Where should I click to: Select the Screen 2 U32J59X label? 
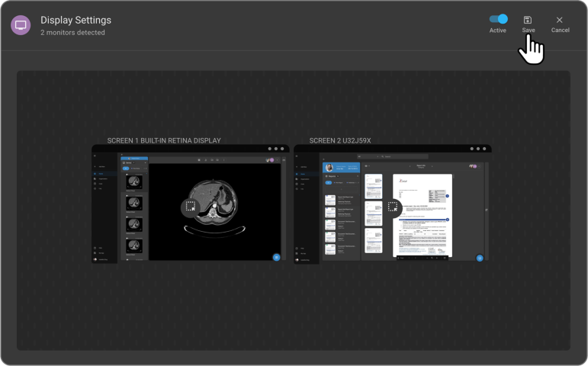[340, 140]
